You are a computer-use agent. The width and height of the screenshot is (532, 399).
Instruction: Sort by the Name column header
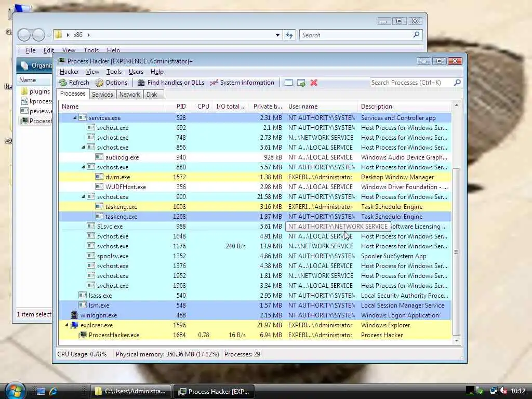(x=111, y=107)
